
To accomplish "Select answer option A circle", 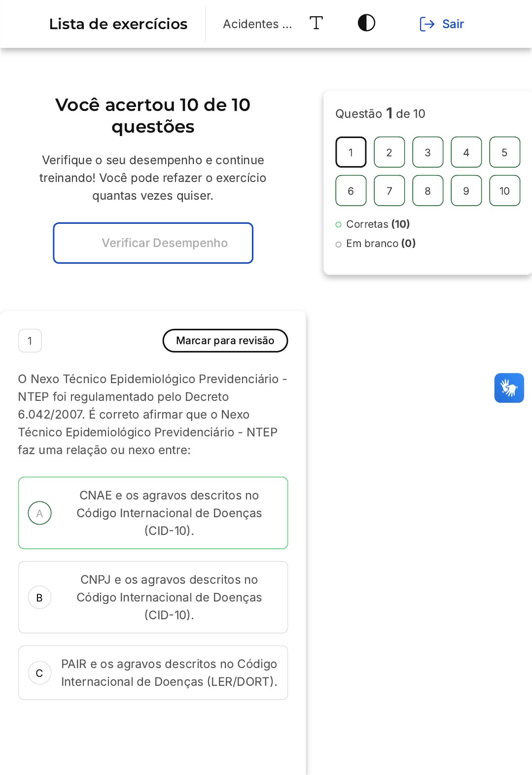I will point(39,513).
